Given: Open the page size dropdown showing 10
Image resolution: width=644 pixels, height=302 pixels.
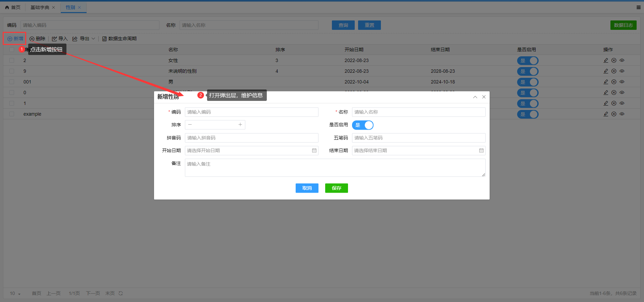Looking at the screenshot, I should coord(15,293).
